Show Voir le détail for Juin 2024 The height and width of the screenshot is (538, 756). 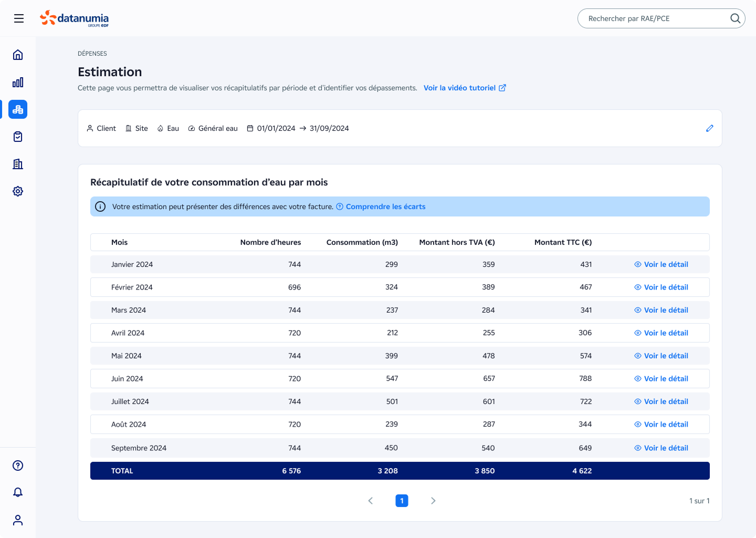pos(661,378)
